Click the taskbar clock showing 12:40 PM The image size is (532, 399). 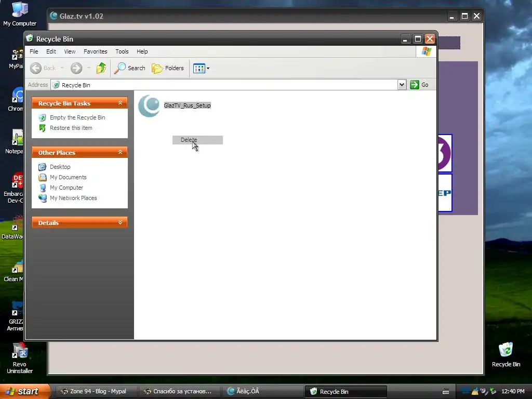pos(513,392)
